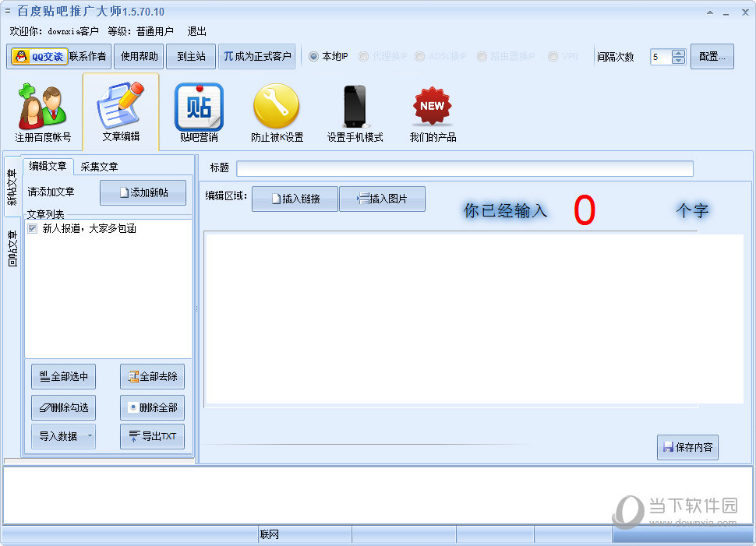Click 全部选中 select all button
Screen dimensions: 756x546
pyautogui.click(x=64, y=376)
